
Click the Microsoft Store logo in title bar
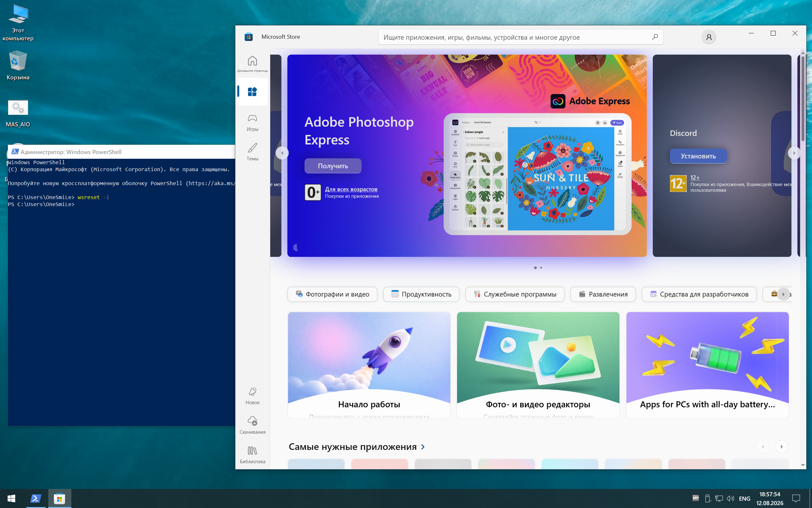pyautogui.click(x=249, y=37)
